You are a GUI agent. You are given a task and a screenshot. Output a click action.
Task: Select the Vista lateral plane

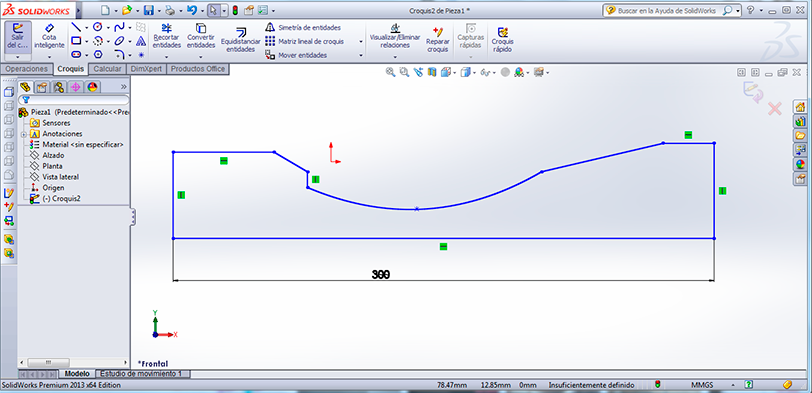tap(54, 177)
